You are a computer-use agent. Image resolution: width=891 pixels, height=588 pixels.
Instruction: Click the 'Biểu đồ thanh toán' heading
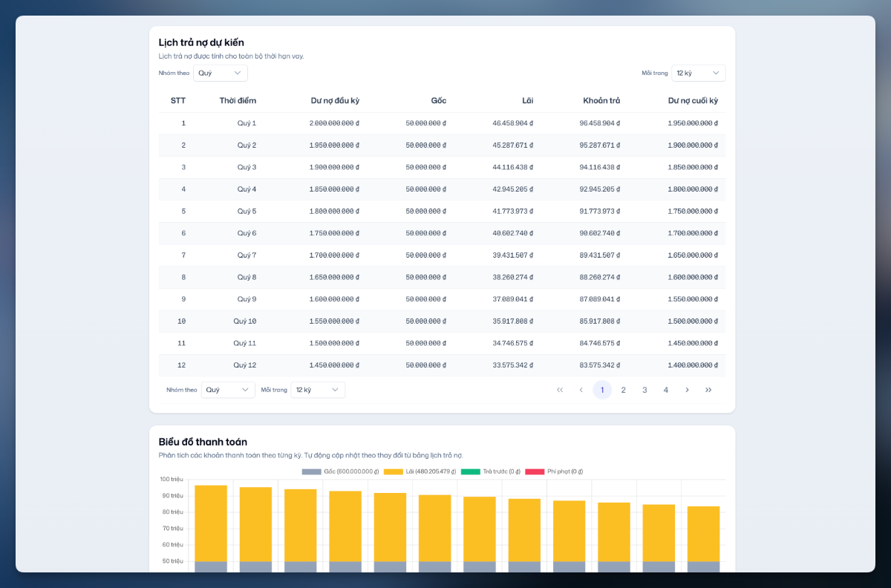(203, 442)
